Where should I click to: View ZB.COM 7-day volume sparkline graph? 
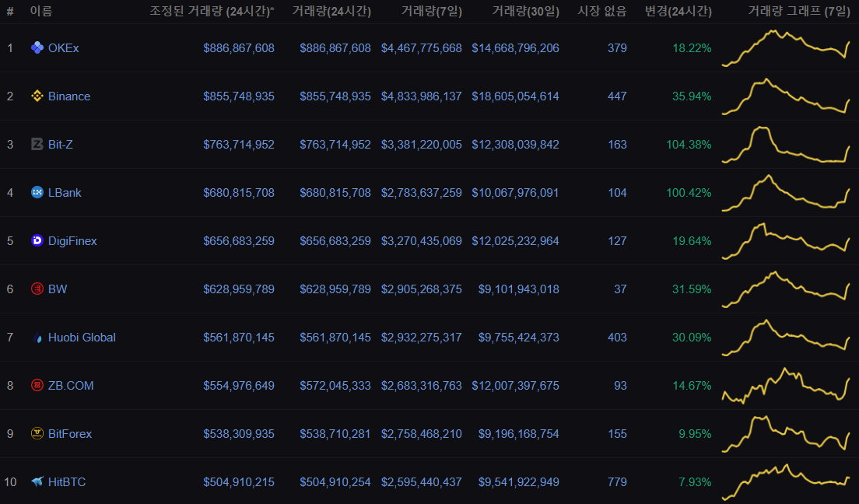[786, 386]
